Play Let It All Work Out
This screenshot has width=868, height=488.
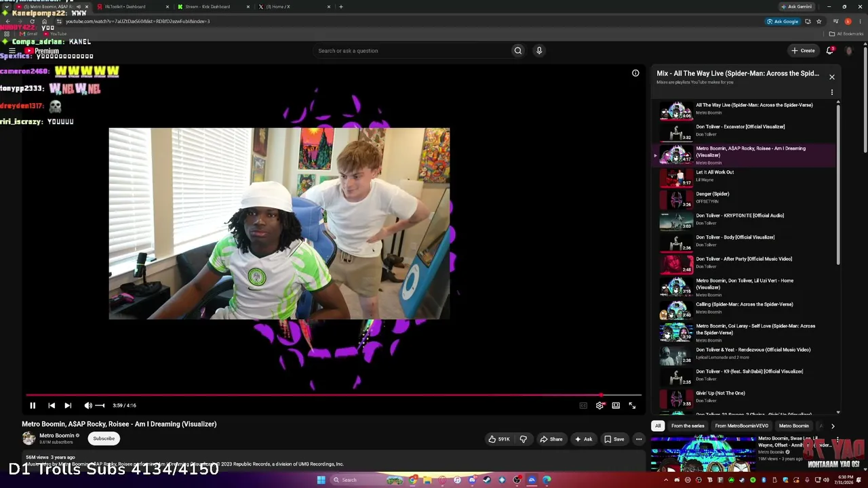[x=745, y=176]
